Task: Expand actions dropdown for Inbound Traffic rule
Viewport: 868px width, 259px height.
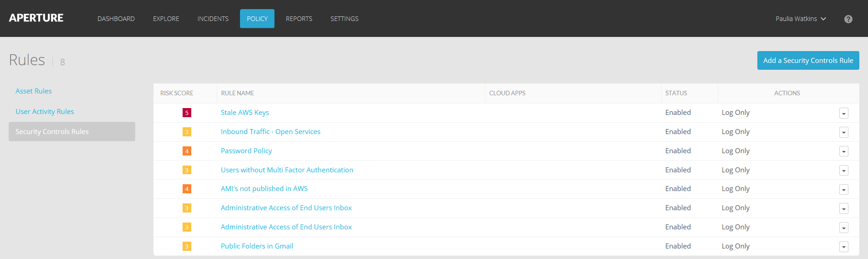Action: coord(843,132)
